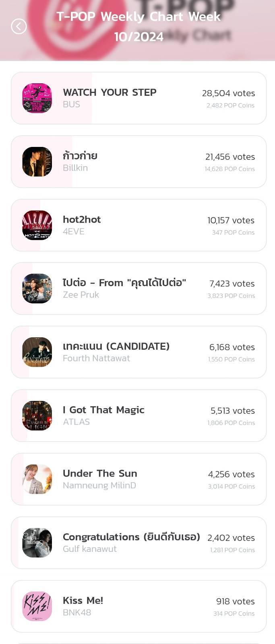Screen dimensions: 275x644
Task: Open WATCH YOUR STEP album cover
Action: [x=37, y=98]
